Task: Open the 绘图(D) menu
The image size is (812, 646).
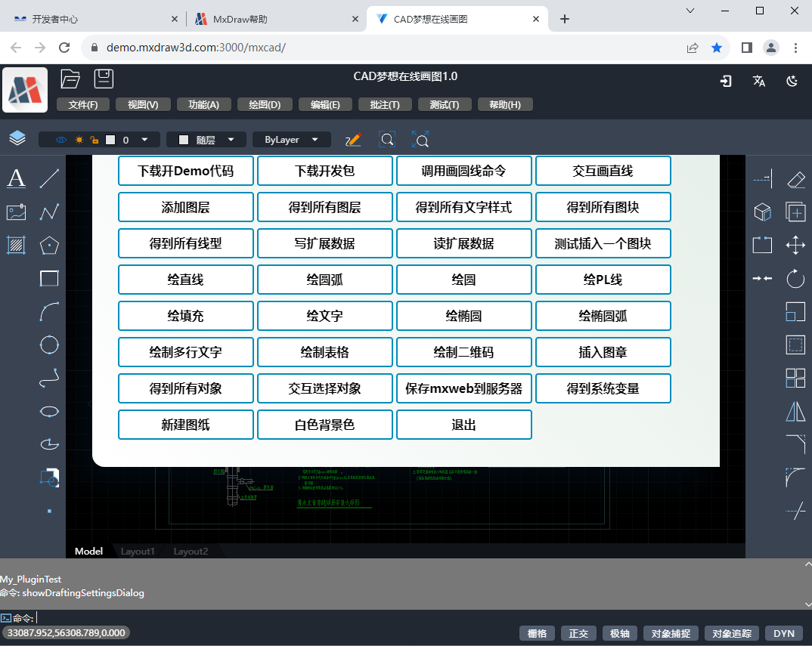Action: 265,104
